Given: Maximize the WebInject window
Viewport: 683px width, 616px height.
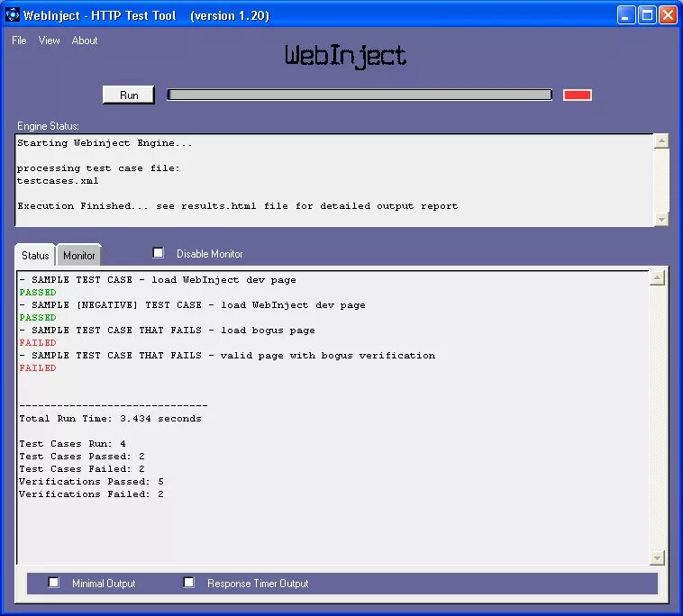Looking at the screenshot, I should (647, 15).
